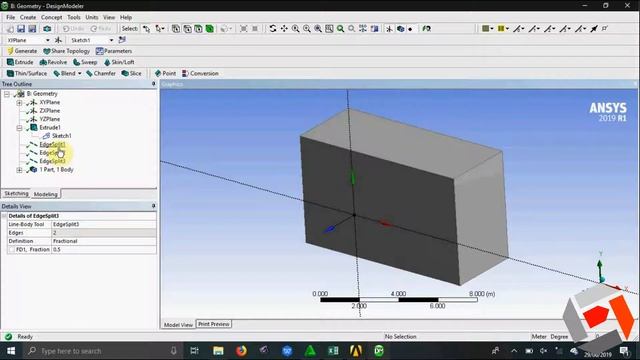Image resolution: width=640 pixels, height=360 pixels.
Task: Open the XYPlane plane dropdown
Action: pyautogui.click(x=47, y=40)
